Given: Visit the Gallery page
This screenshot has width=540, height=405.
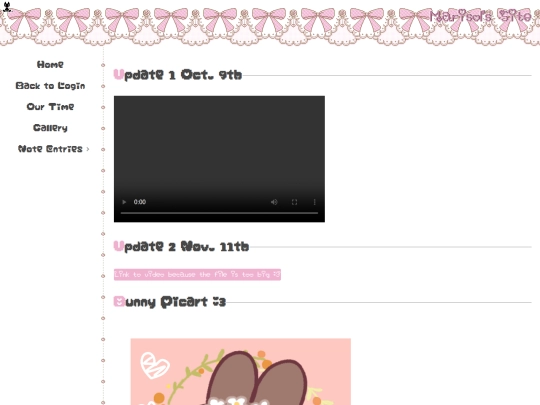Looking at the screenshot, I should 50,128.
